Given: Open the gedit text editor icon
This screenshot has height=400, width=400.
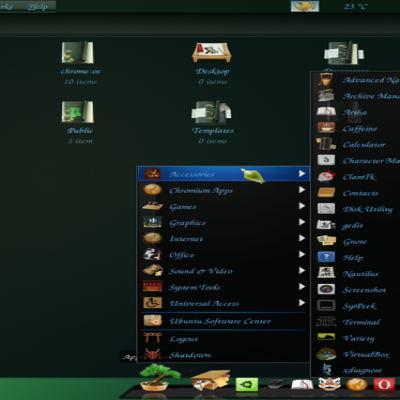Looking at the screenshot, I should tap(326, 225).
